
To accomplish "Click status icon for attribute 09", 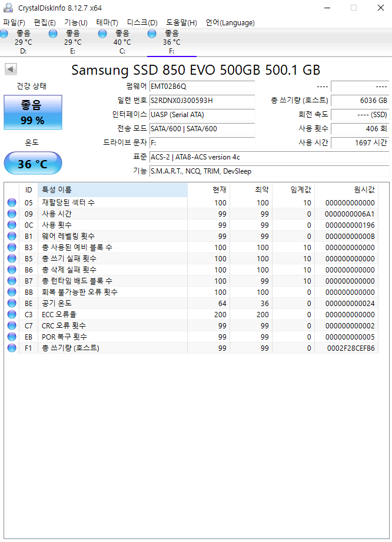I will coord(12,214).
